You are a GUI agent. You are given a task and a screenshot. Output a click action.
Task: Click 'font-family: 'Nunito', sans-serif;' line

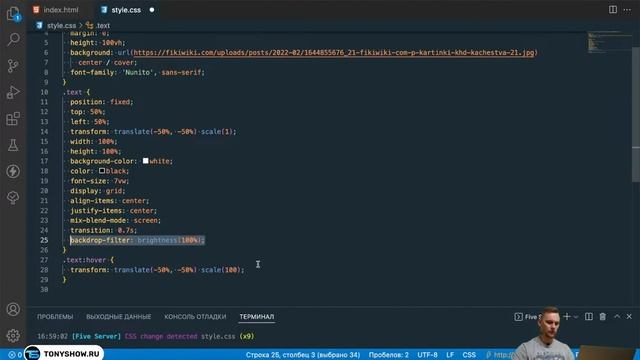137,72
